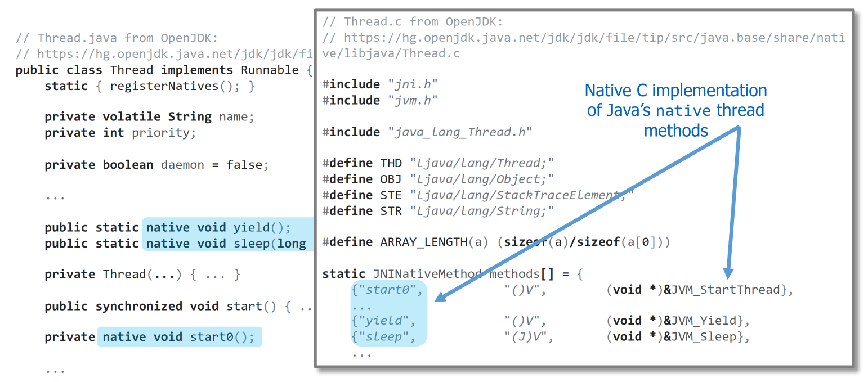Click the #include "java_lang_Thread.h" line
Image resolution: width=868 pixels, height=382 pixels.
[x=427, y=132]
